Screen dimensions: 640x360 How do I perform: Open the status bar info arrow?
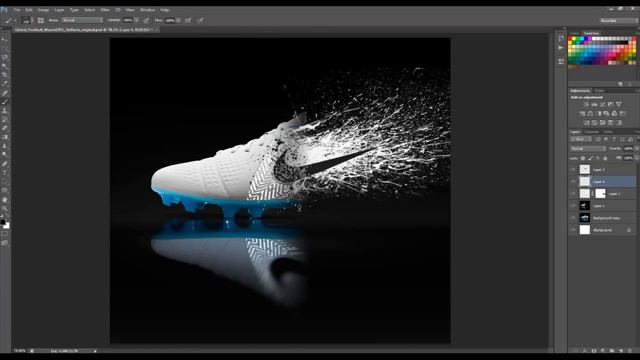click(x=95, y=351)
